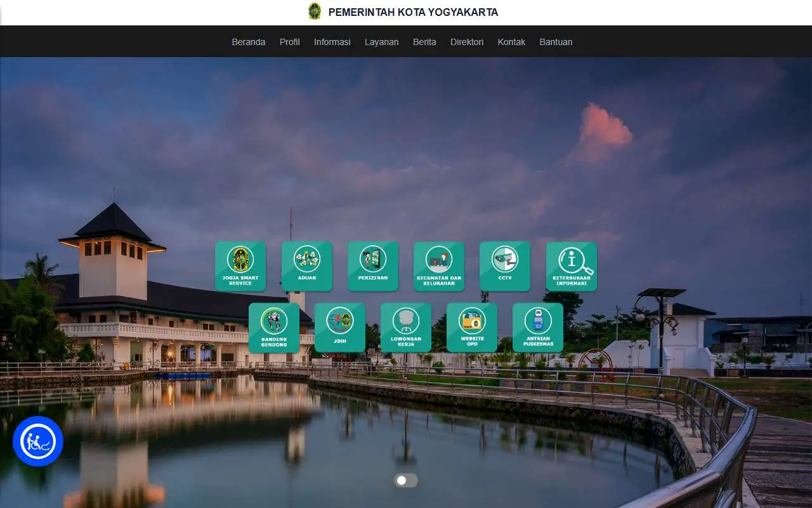Image resolution: width=812 pixels, height=508 pixels.
Task: Click the PEMERINTAH KOTA YOGYAKARTA title
Action: pyautogui.click(x=413, y=12)
